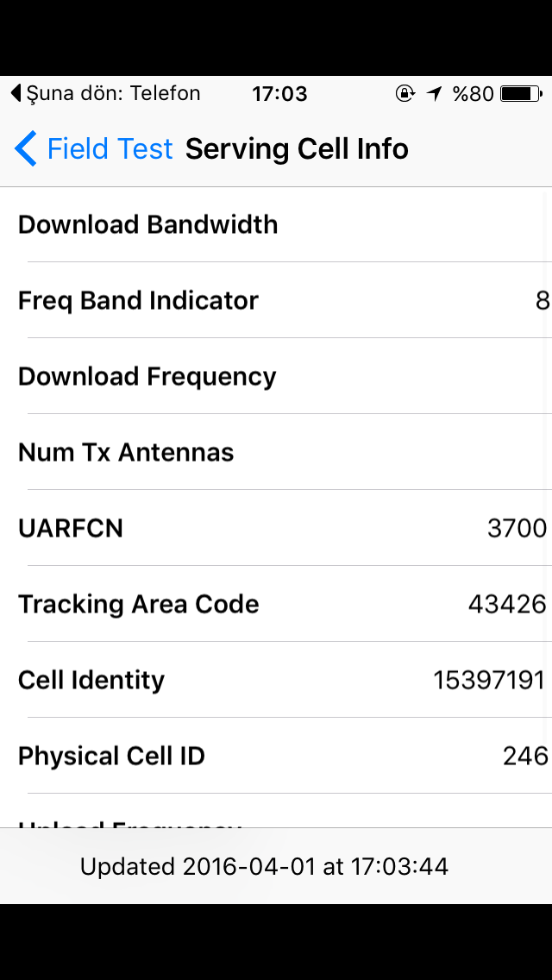Select the Freq Band Indicator row
This screenshot has height=980, width=552.
[x=276, y=300]
